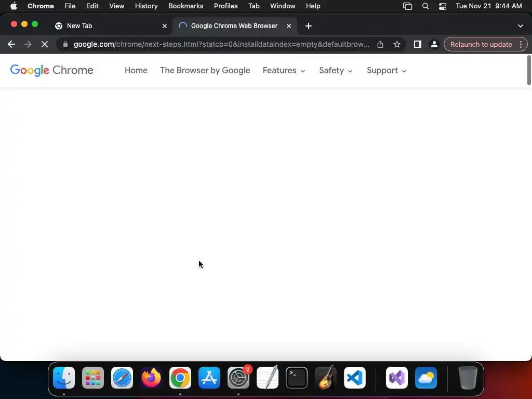Expand the tab search chevron
This screenshot has width=532, height=399.
[521, 26]
